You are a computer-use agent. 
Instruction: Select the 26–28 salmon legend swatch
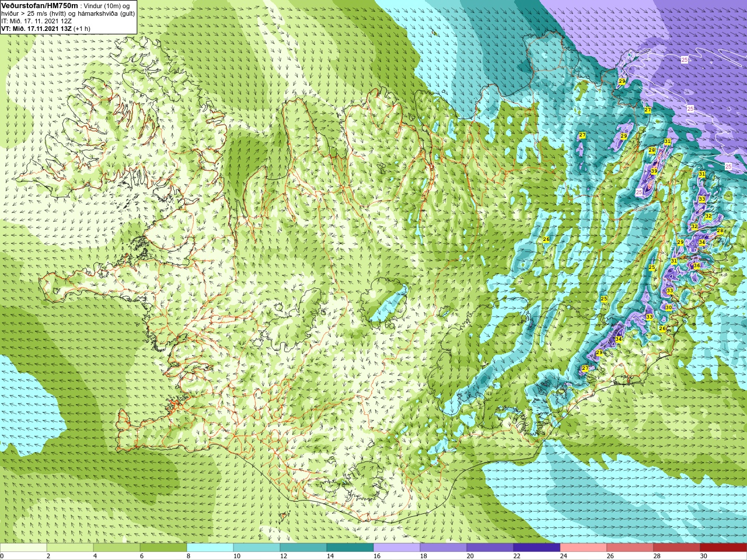pos(630,548)
